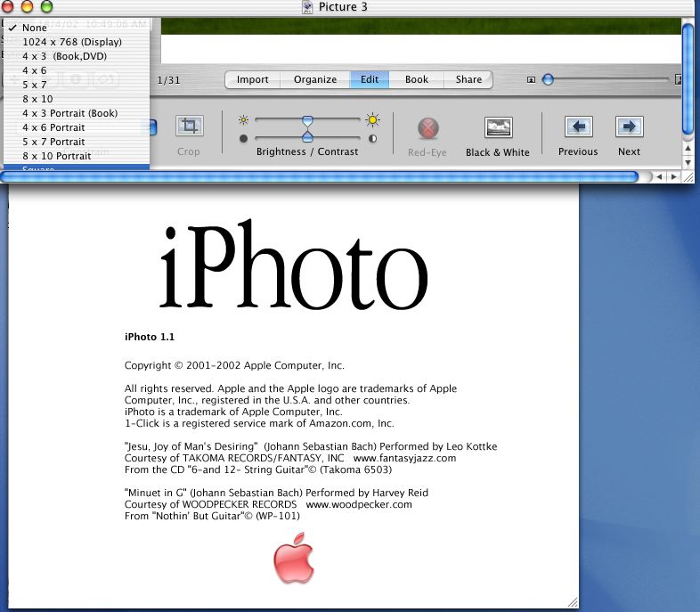Click the contrast slider handle
Viewport: 700px width, 612px height.
(x=307, y=136)
